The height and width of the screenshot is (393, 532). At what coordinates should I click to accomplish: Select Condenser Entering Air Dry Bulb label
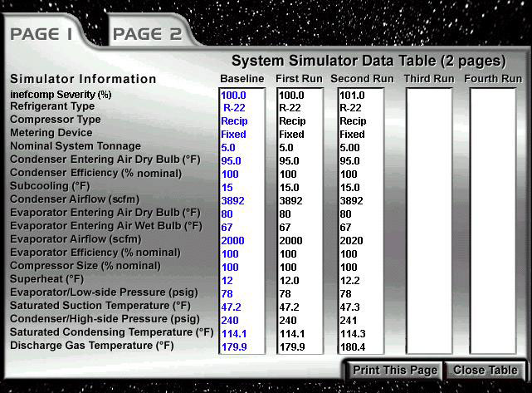pyautogui.click(x=105, y=160)
